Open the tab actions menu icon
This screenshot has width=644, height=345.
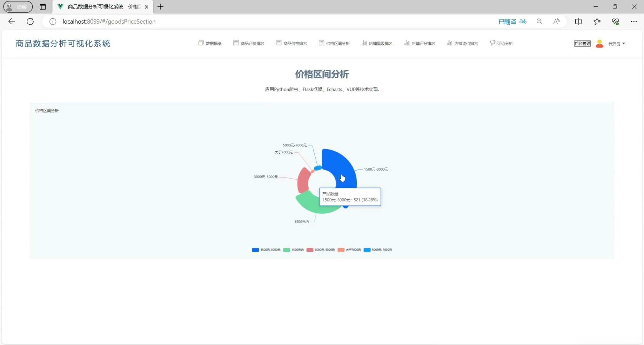click(43, 7)
